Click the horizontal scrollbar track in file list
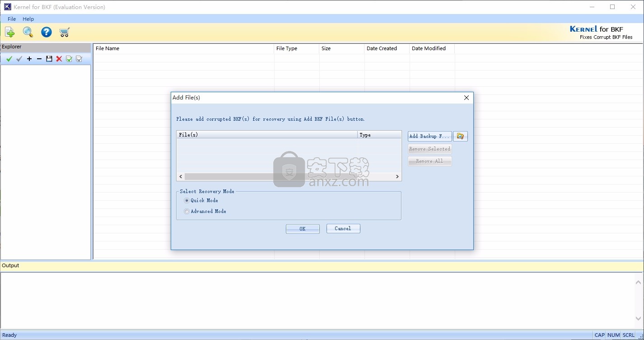The height and width of the screenshot is (340, 644). coord(289,177)
